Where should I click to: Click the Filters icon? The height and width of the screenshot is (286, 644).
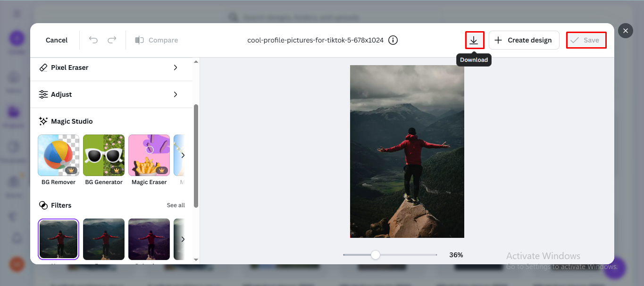[x=43, y=205]
